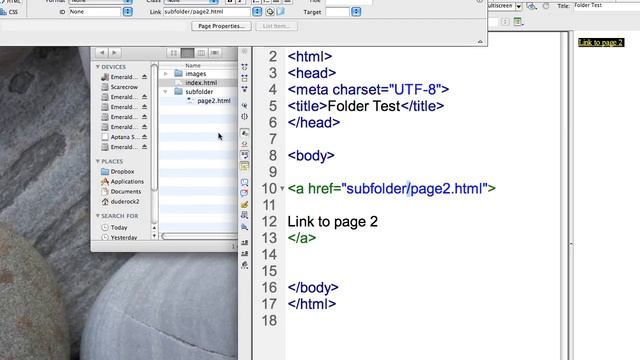Click in the Title field showing Folder Test
Screen dimensions: 640x360
pyautogui.click(x=606, y=6)
